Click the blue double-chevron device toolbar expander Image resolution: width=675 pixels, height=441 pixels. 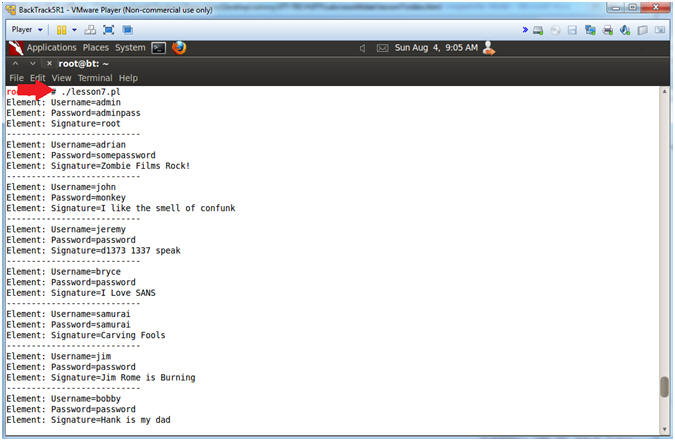pos(525,30)
